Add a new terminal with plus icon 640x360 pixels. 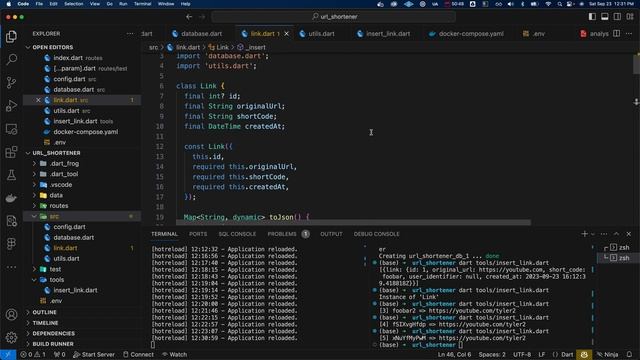pyautogui.click(x=584, y=234)
